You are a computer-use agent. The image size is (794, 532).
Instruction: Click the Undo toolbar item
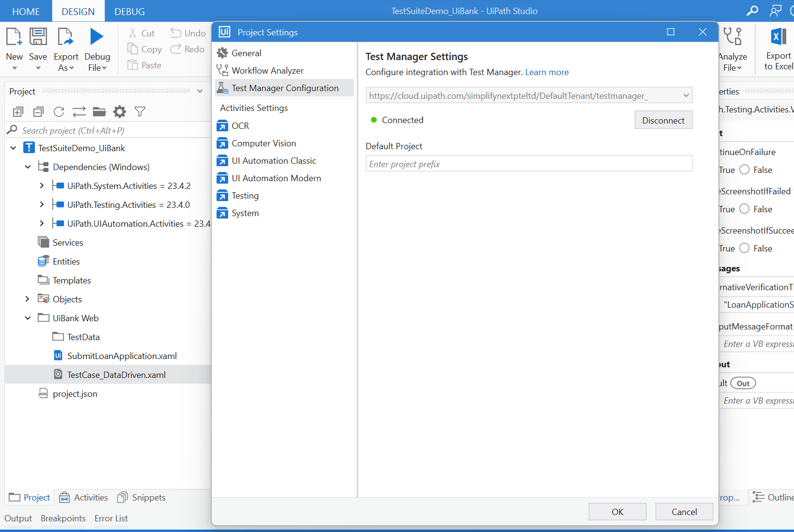[188, 33]
